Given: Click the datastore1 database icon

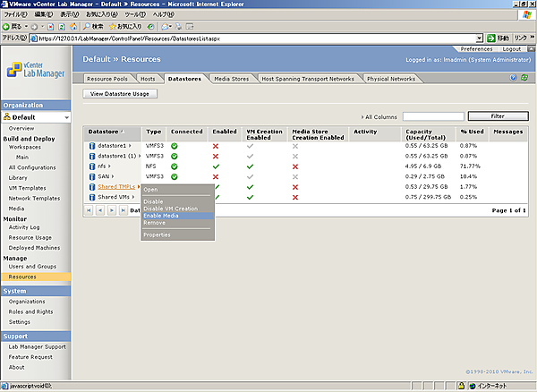Looking at the screenshot, I should point(92,145).
